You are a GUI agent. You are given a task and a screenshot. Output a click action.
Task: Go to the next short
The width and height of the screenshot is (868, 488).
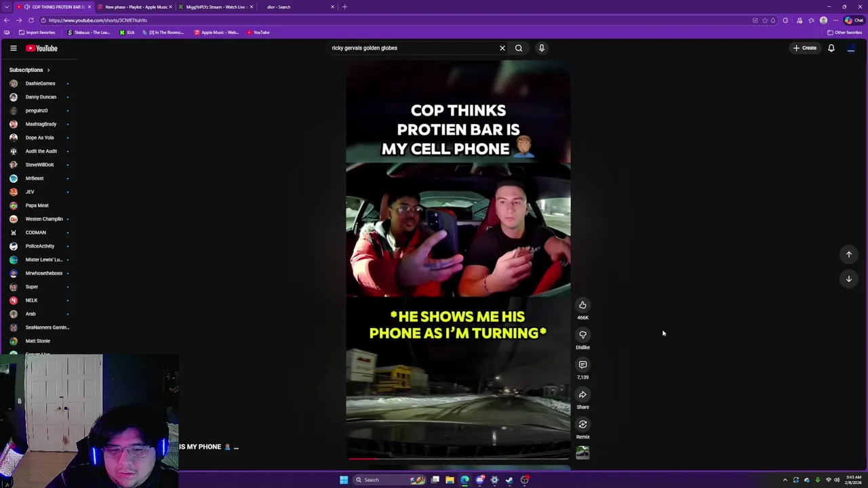(848, 279)
